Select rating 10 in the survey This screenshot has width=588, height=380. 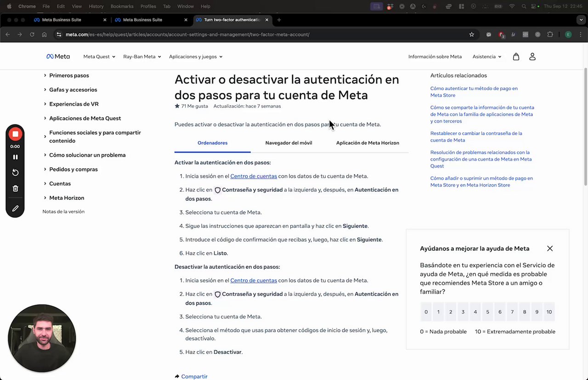click(549, 312)
